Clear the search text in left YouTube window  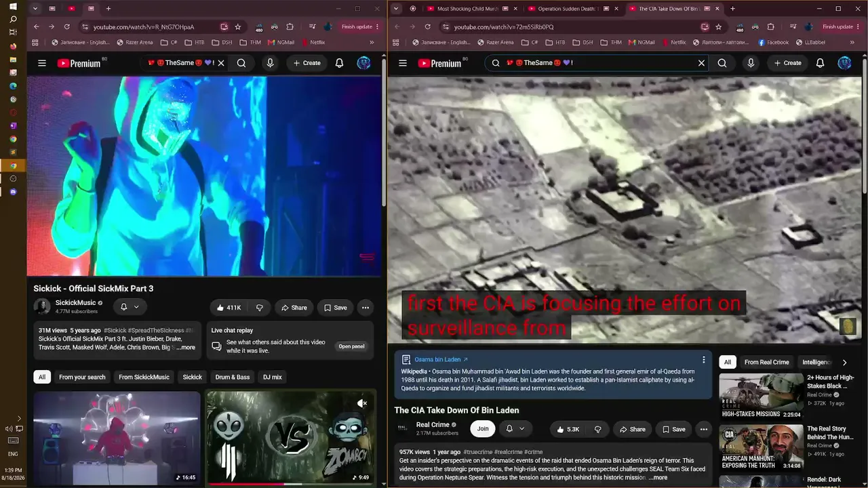pos(221,63)
